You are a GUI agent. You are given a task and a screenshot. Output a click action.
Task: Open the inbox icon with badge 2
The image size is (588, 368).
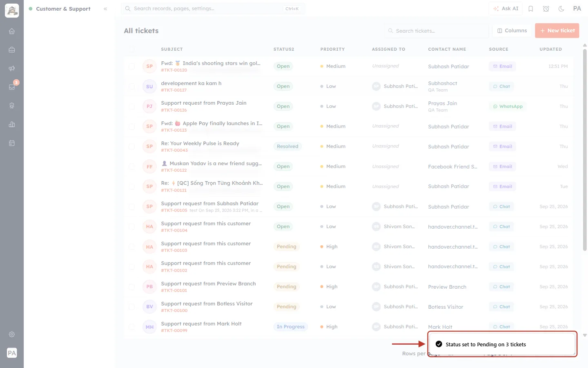12,87
